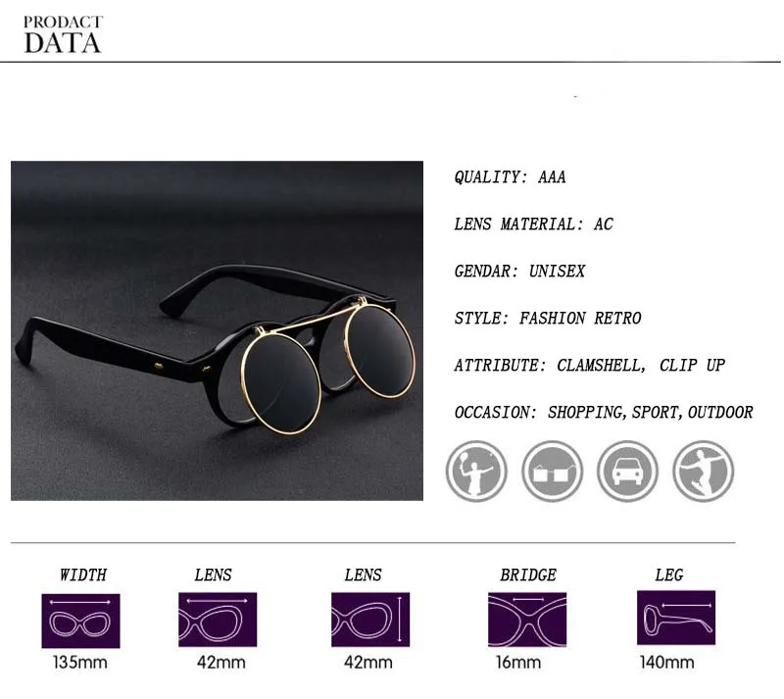The height and width of the screenshot is (699, 784).
Task: Click the car driving icon
Action: (x=627, y=472)
